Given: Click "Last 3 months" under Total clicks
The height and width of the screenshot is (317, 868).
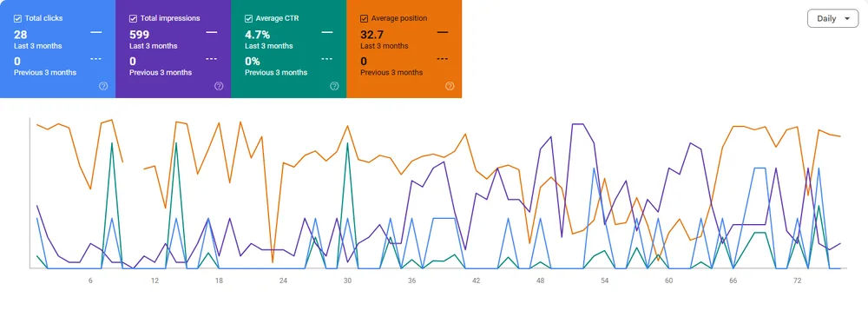Looking at the screenshot, I should 37,46.
